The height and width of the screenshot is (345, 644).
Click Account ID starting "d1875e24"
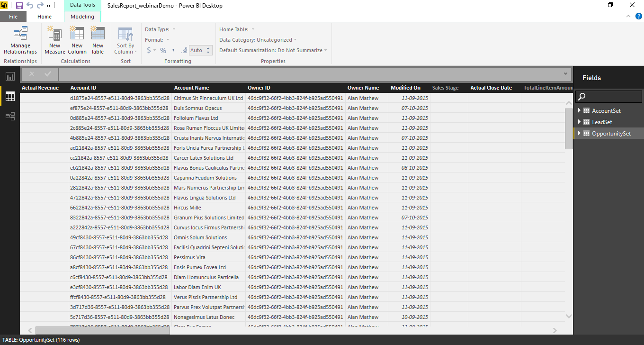click(x=119, y=98)
